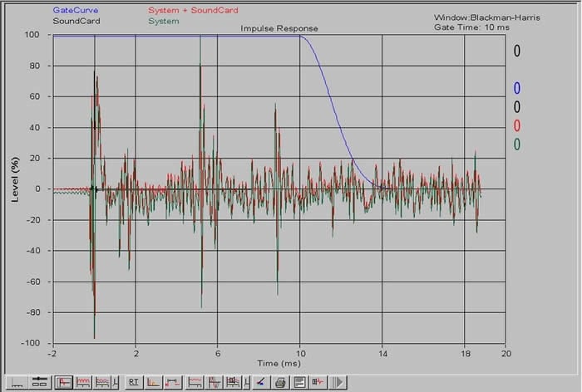Select the decay staircase chart icon
This screenshot has width=582, height=392.
point(153,382)
